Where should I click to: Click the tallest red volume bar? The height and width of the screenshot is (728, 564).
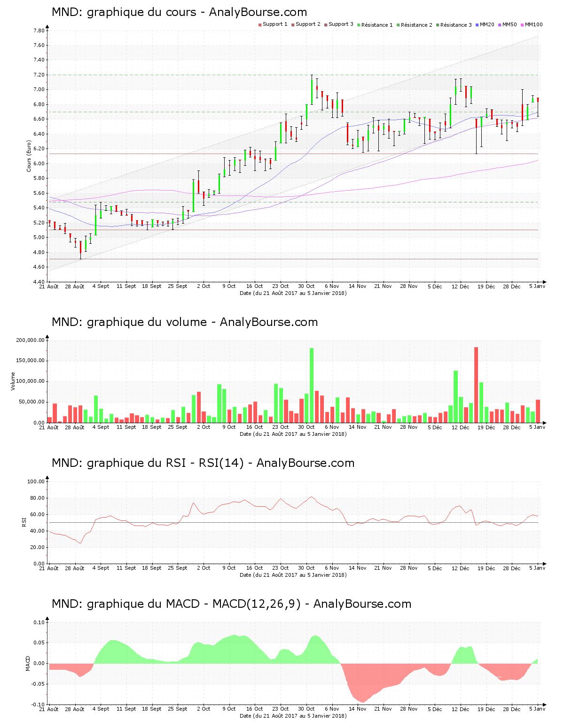476,385
